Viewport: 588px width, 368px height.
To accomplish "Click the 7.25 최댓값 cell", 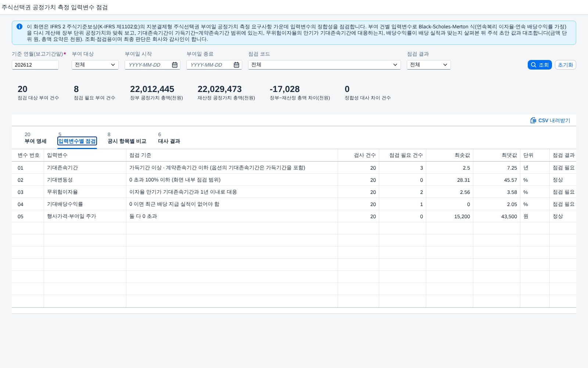I will 497,168.
